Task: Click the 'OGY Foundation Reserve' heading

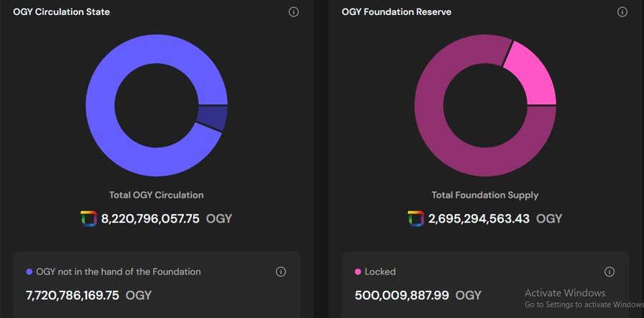Action: click(396, 12)
